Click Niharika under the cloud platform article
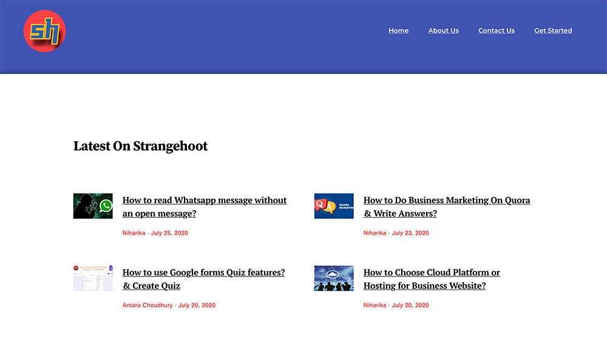Viewport: 607px width, 364px height. point(375,305)
